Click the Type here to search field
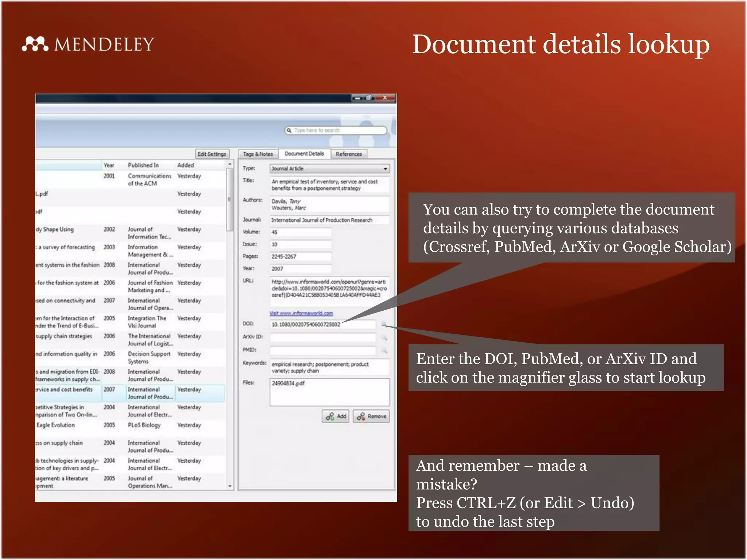747x560 pixels. click(336, 130)
